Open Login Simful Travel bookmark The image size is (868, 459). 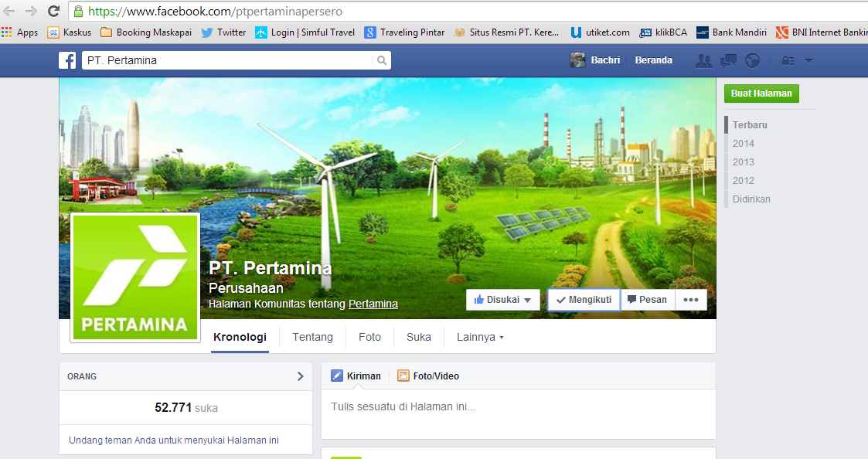(305, 32)
